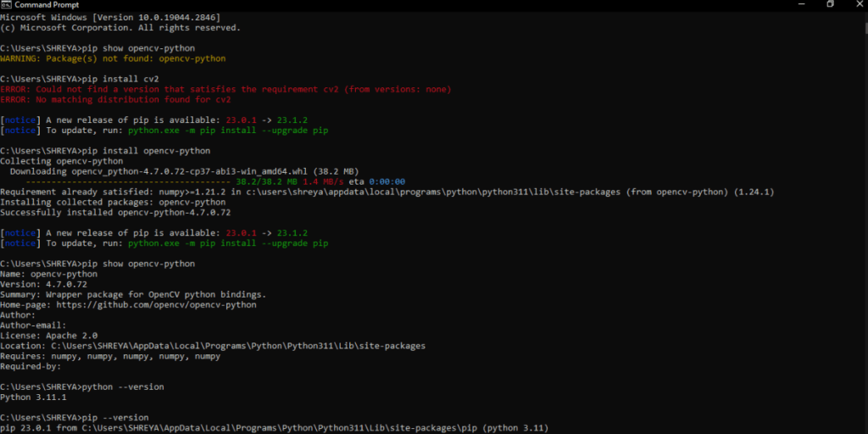This screenshot has width=868, height=434.
Task: Click the "python --version" command line
Action: click(x=82, y=387)
